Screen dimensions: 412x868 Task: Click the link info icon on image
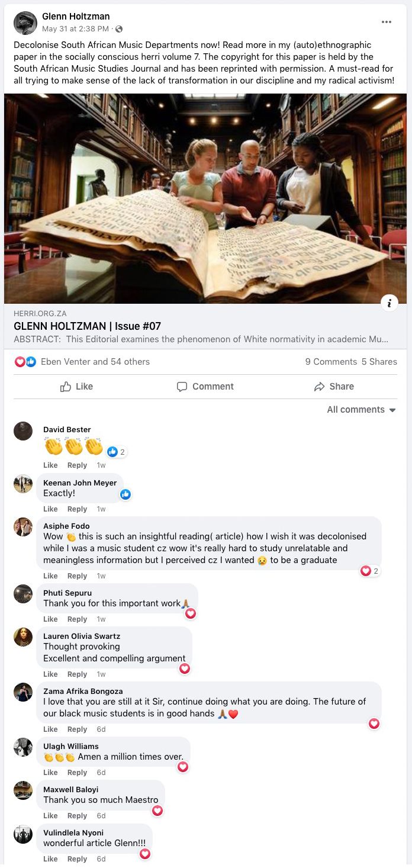pos(389,304)
